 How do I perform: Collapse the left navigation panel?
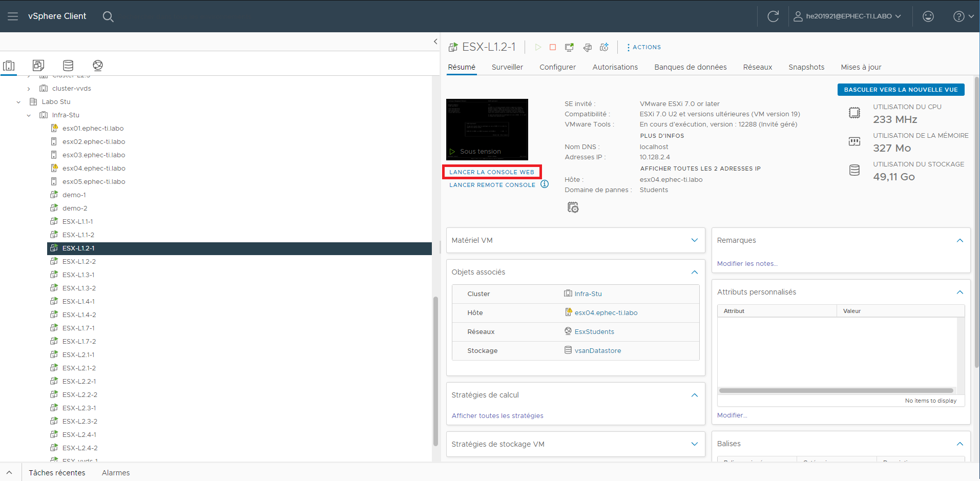click(435, 41)
